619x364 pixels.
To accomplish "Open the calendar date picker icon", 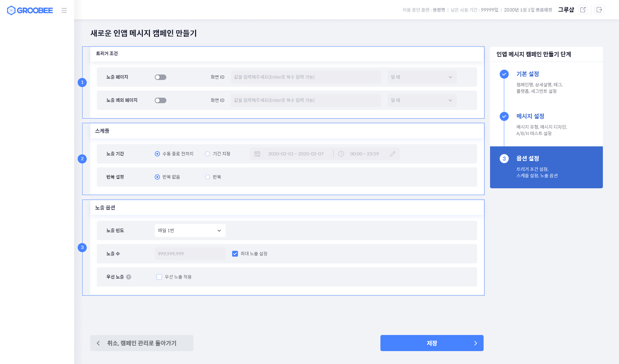I will [257, 154].
